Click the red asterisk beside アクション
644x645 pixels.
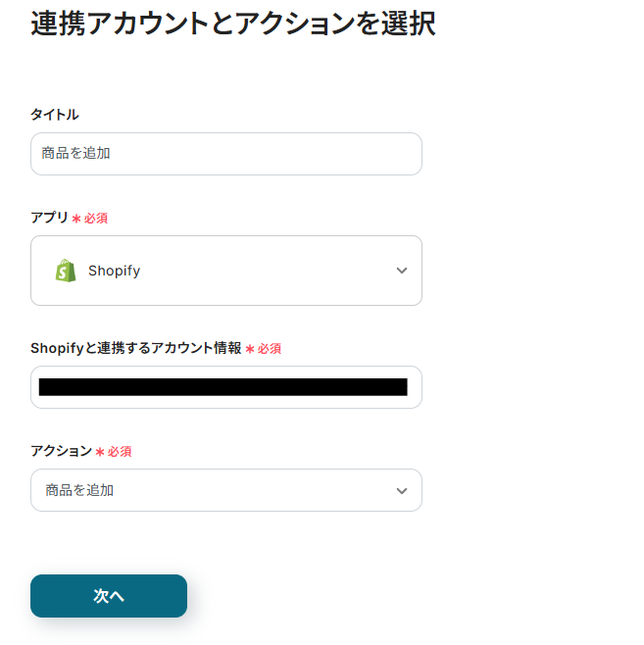click(x=100, y=452)
